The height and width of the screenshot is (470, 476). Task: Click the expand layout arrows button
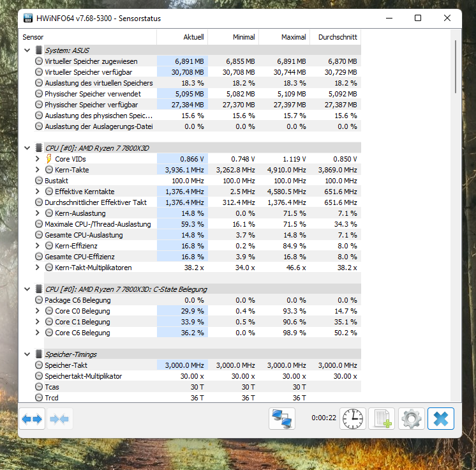click(32, 419)
